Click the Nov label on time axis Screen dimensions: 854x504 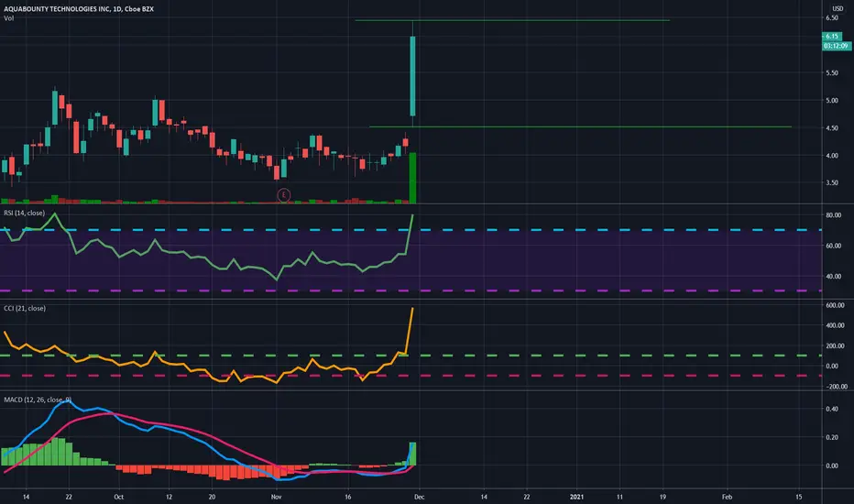point(276,497)
